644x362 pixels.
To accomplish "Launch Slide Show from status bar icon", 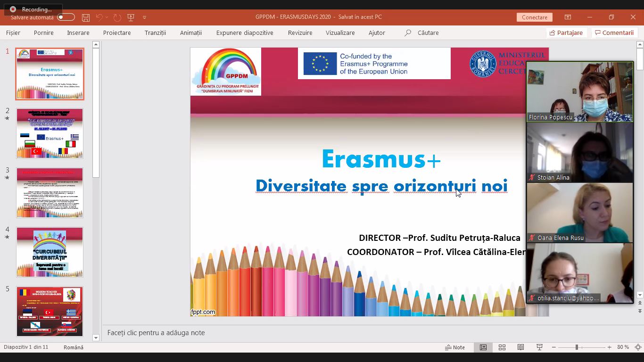I will click(539, 347).
